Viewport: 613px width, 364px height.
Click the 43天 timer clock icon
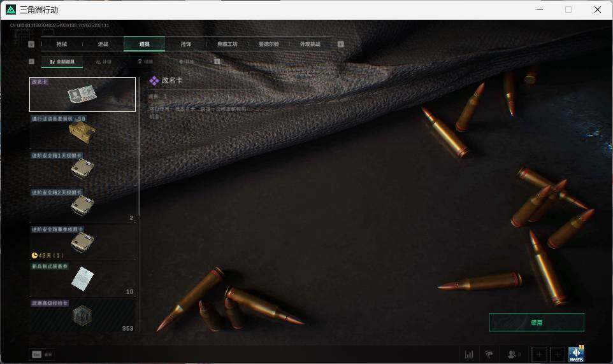34,255
